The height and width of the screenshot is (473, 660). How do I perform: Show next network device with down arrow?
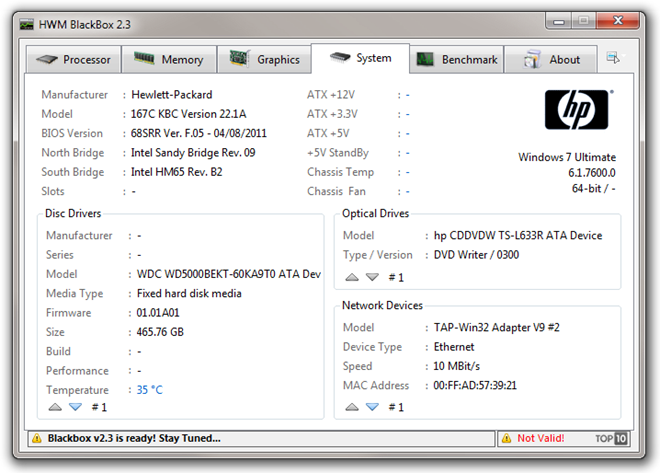(372, 407)
